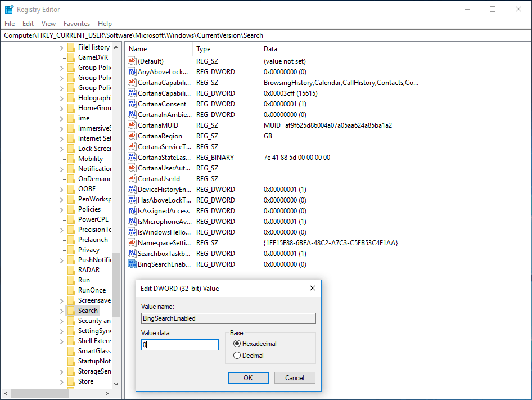The image size is (532, 400).
Task: Close the Edit DWORD dialog with X
Action: tap(313, 289)
